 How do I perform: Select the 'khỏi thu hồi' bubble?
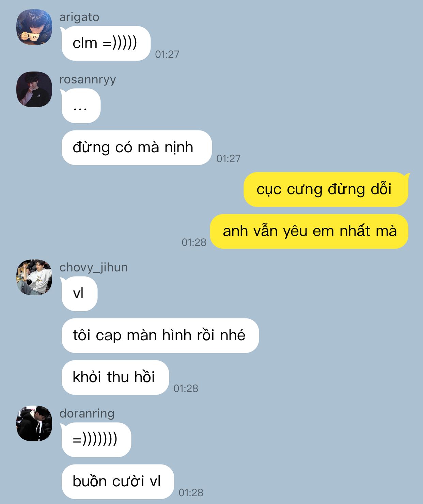pos(115,377)
